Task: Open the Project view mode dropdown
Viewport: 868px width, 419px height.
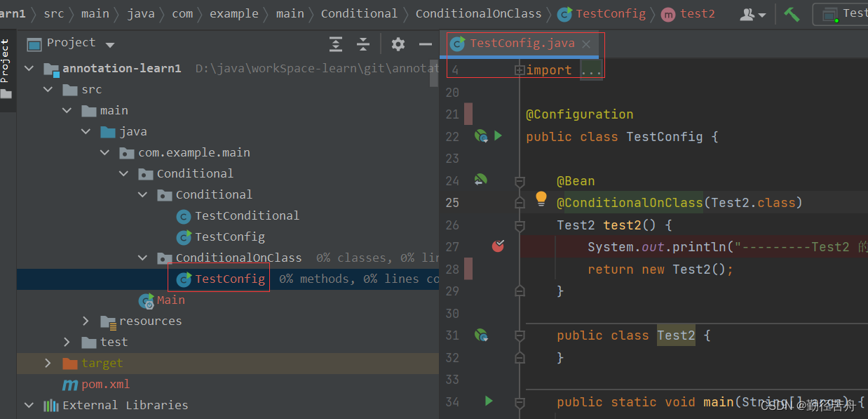Action: 110,44
